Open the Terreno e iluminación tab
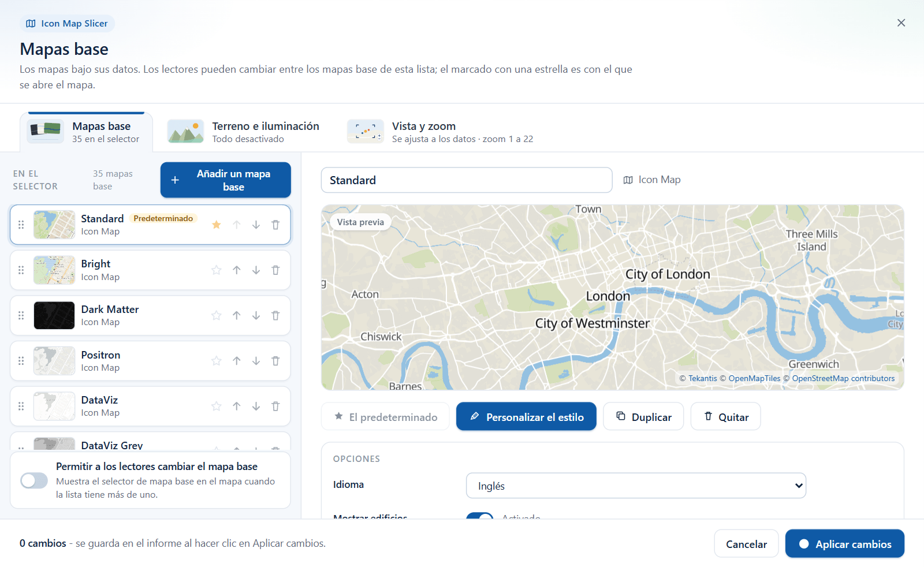Viewport: 924px width, 567px height. [243, 132]
